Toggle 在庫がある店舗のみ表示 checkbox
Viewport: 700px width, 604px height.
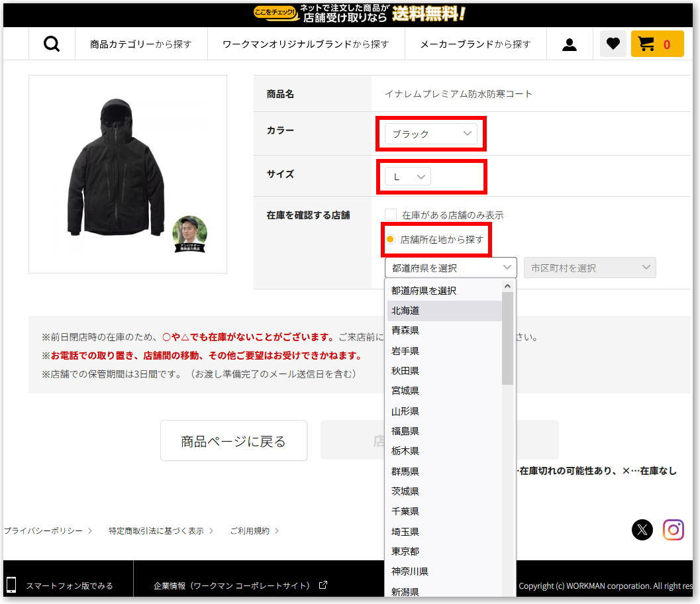[x=391, y=215]
